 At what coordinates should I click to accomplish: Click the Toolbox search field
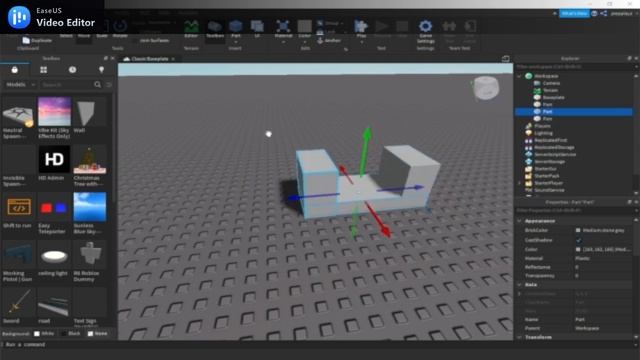[67, 84]
